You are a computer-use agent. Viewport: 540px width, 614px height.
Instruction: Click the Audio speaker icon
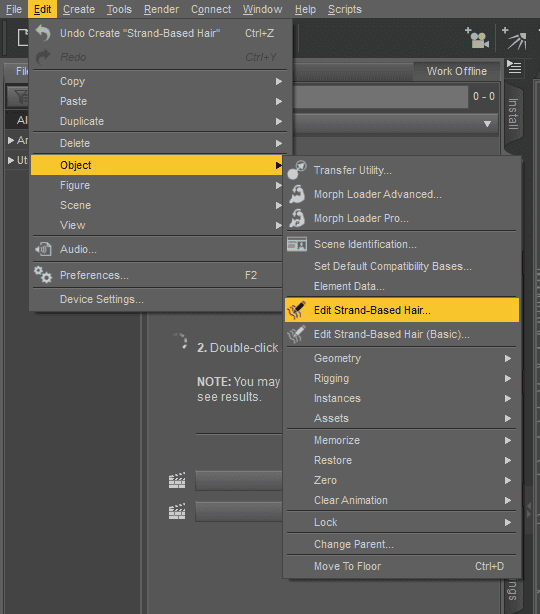43,249
